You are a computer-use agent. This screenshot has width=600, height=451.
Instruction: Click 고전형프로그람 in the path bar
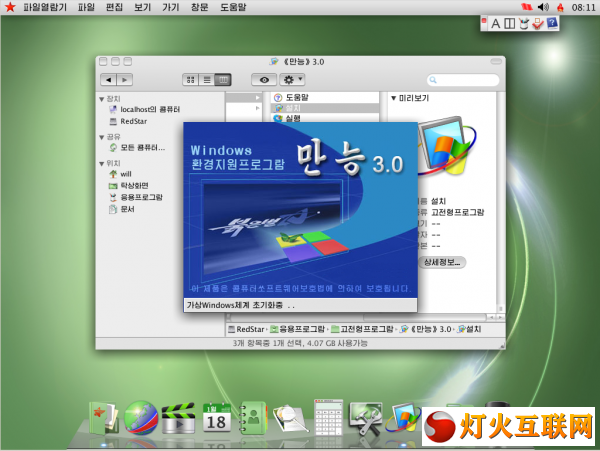coord(362,329)
